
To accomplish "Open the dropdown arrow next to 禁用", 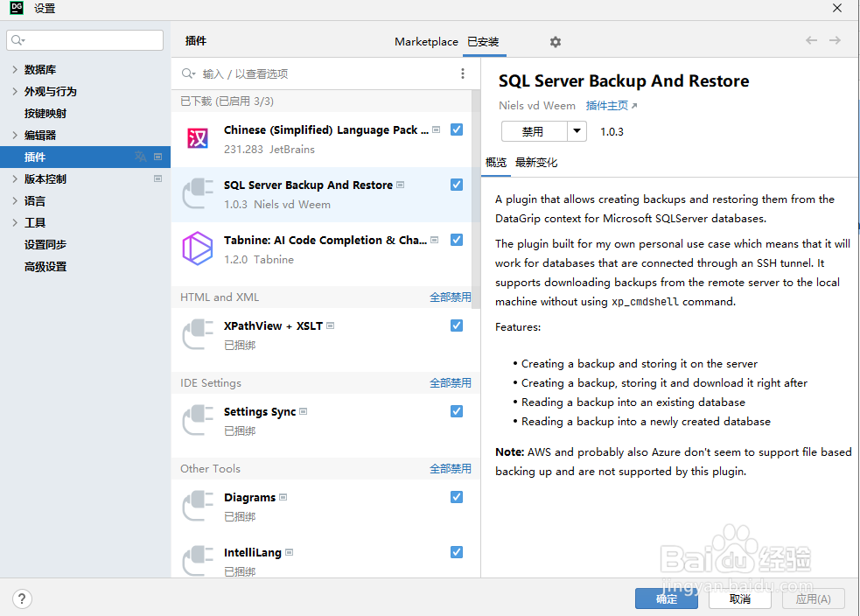I will [x=577, y=131].
